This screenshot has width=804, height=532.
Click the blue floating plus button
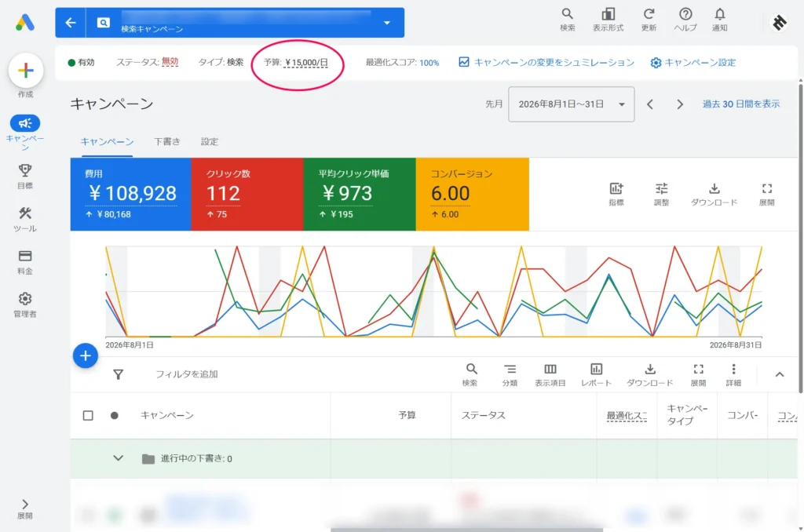[86, 355]
